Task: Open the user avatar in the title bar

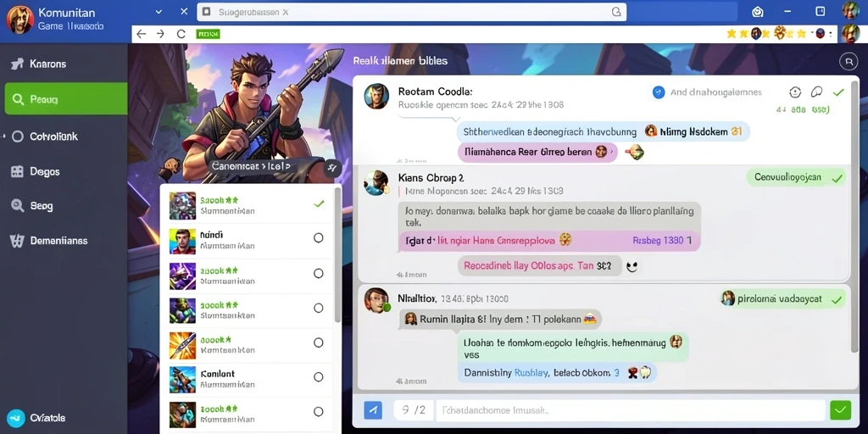Action: [x=851, y=10]
